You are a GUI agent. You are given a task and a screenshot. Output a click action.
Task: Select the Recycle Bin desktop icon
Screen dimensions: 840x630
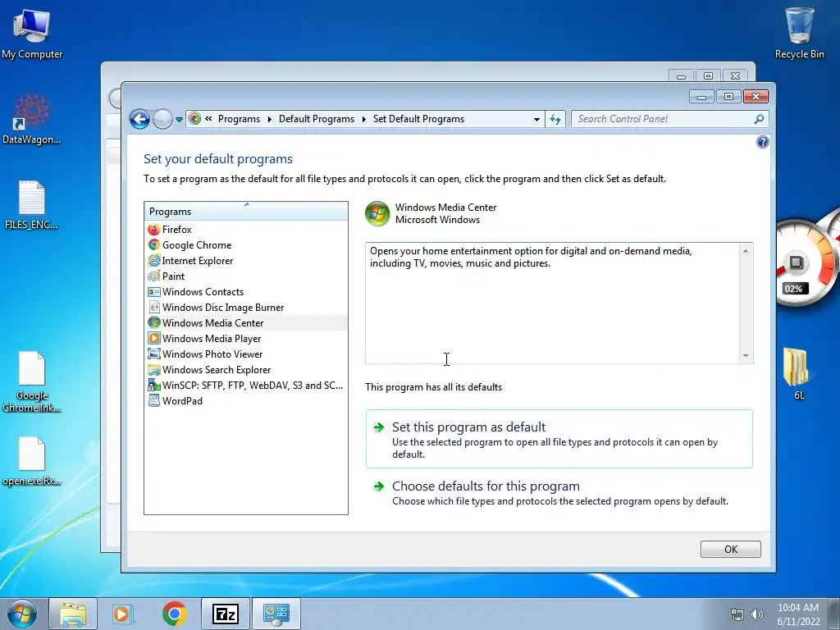coord(799,32)
